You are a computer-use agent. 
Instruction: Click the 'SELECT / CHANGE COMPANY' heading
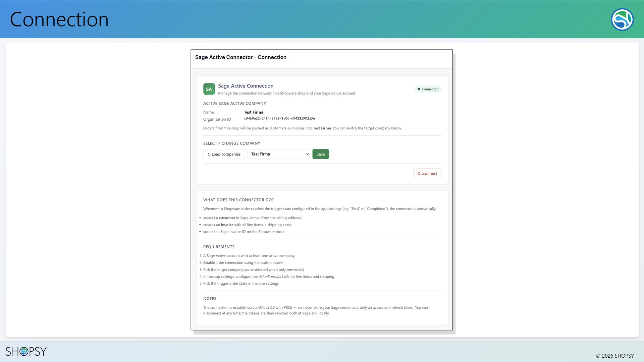coord(232,143)
